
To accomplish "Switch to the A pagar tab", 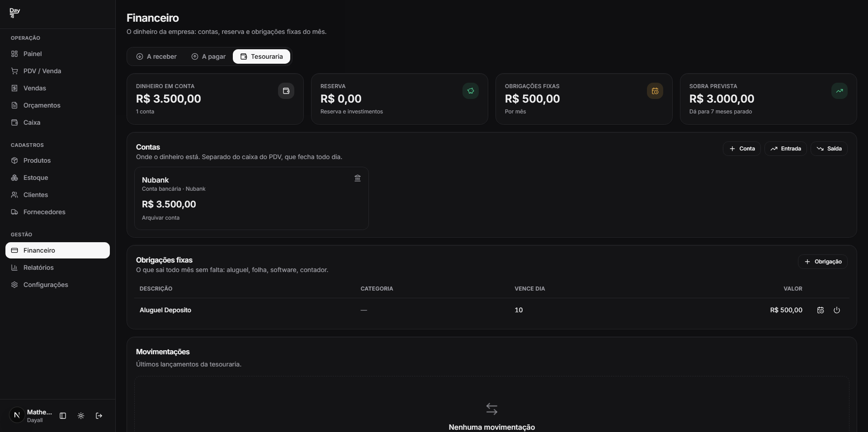I will click(208, 56).
